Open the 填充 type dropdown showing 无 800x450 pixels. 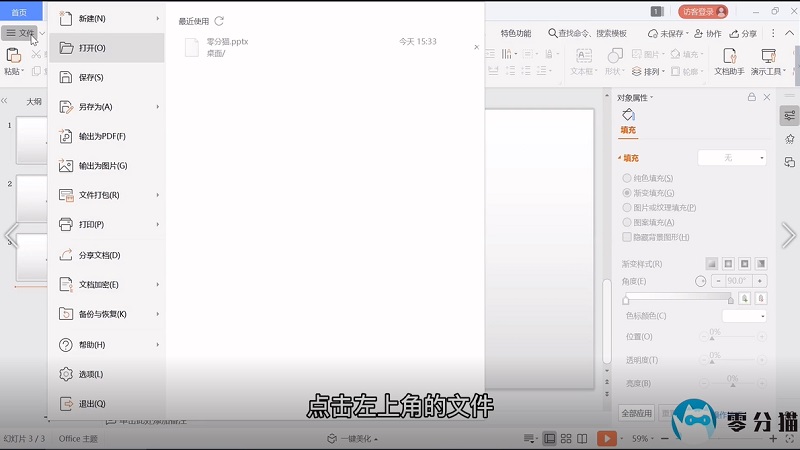point(732,158)
